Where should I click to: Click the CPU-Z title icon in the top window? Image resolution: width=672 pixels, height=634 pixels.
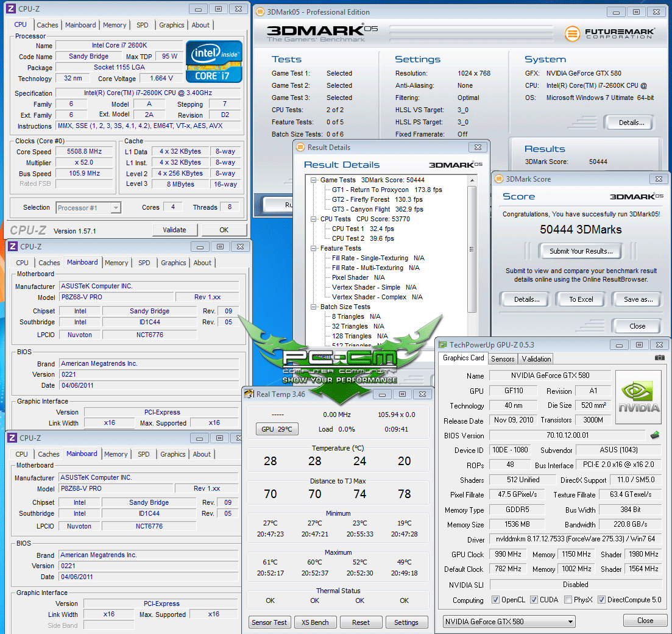point(12,9)
